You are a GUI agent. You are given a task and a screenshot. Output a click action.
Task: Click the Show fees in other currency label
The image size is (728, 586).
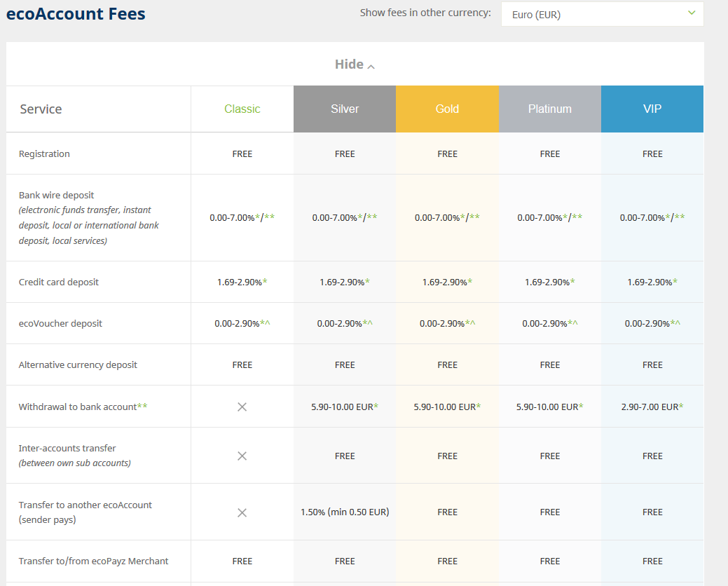425,13
